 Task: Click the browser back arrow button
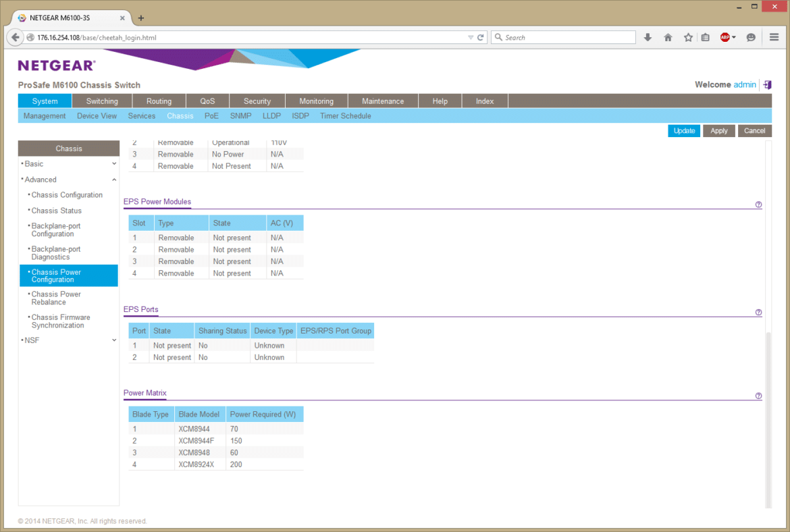click(x=15, y=37)
